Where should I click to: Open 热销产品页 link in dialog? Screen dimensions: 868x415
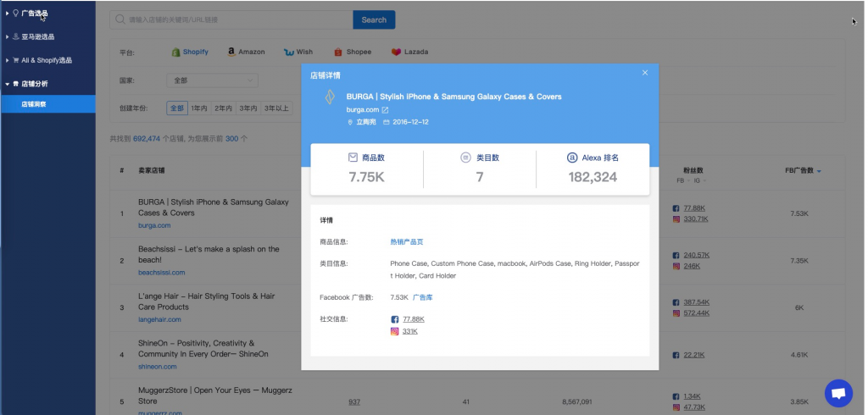pyautogui.click(x=407, y=242)
